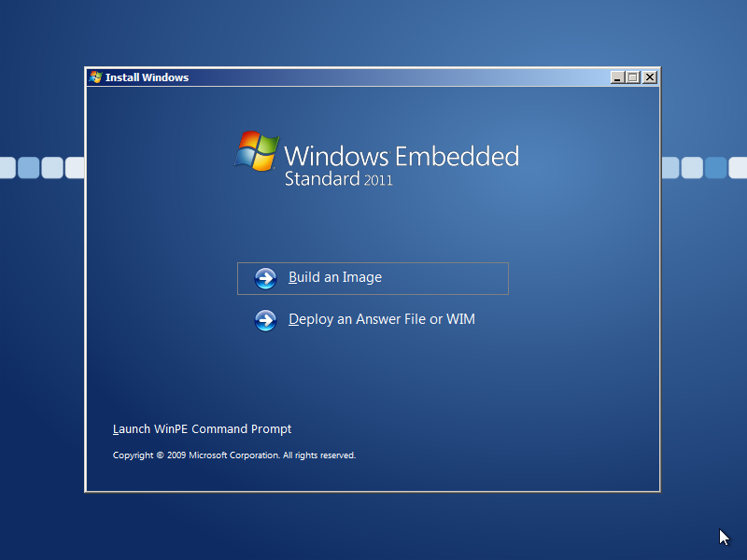The width and height of the screenshot is (747, 560).
Task: Click the arrow icon beside Deploy an Answer File
Action: coord(265,320)
